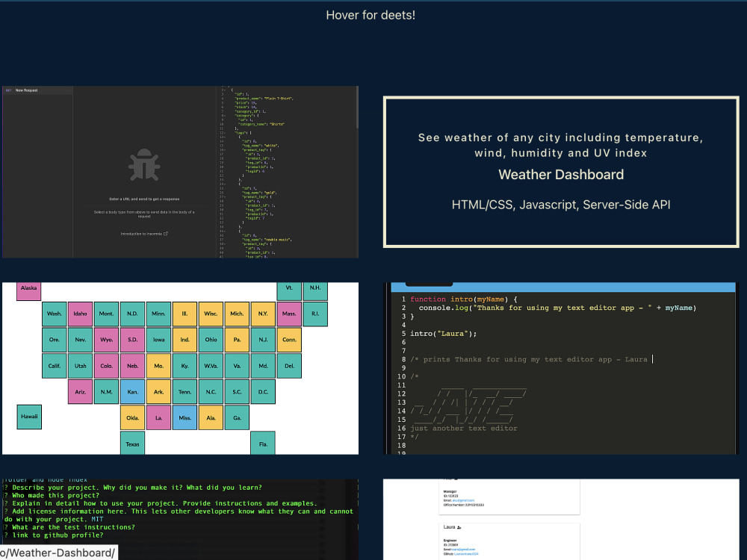Select the N.Y. state tile
747x560 pixels.
[263, 314]
